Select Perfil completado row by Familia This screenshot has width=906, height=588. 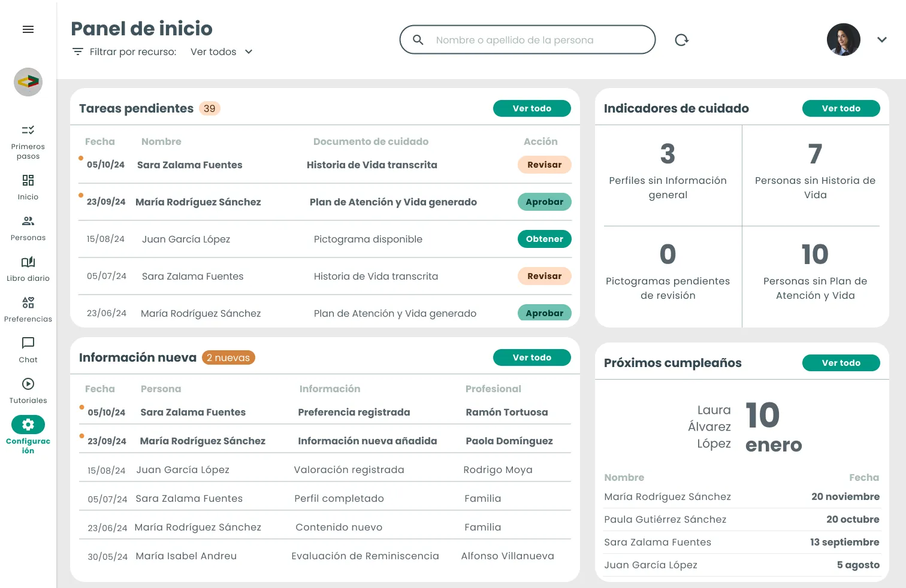325,498
